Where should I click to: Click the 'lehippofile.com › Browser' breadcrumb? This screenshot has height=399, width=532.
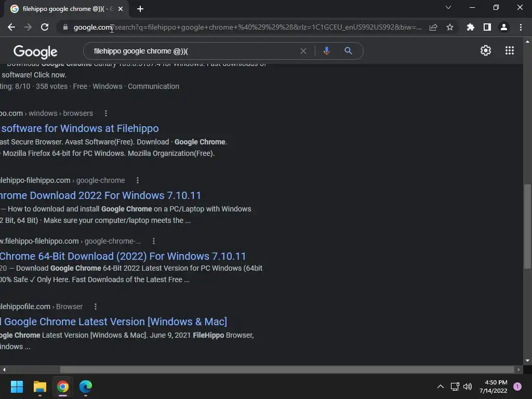click(x=42, y=307)
